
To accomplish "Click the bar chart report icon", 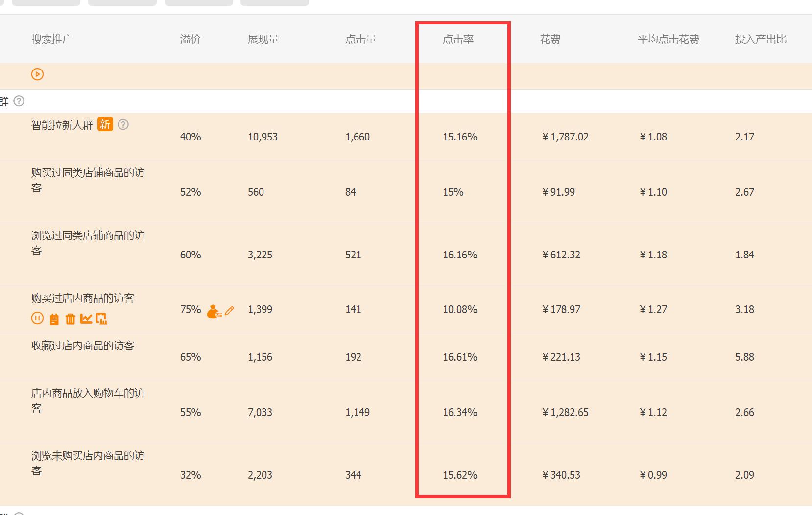I will point(101,319).
